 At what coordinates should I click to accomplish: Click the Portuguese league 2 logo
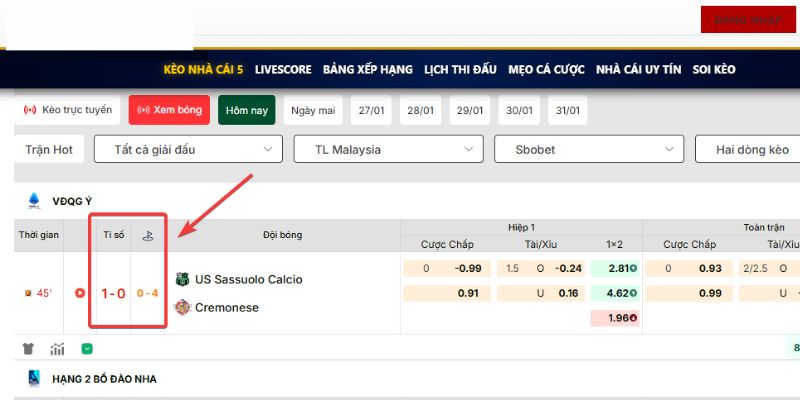(x=33, y=379)
